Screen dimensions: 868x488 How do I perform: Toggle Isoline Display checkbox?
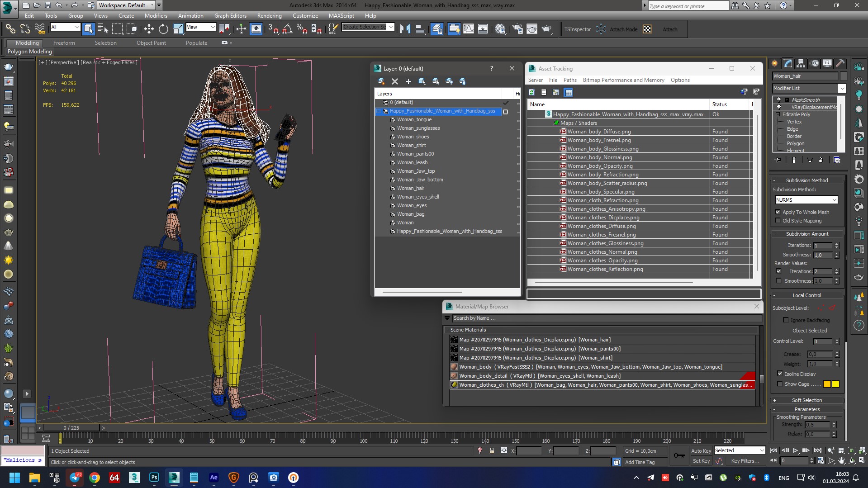click(780, 374)
